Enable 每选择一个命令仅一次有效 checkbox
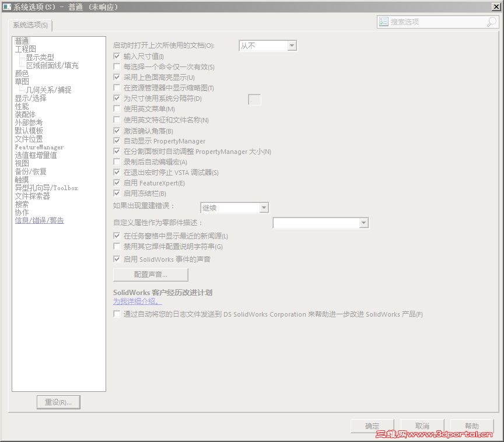Screen dimensions: 504x442 tap(117, 67)
